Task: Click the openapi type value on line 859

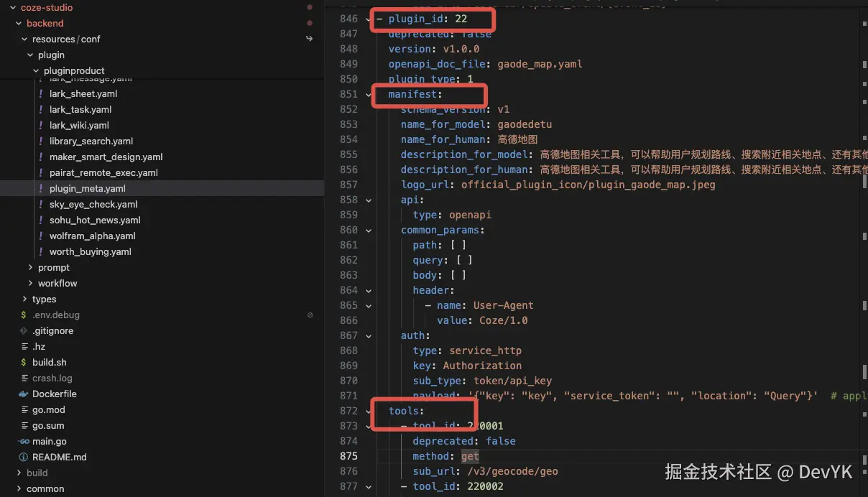Action: (x=470, y=215)
